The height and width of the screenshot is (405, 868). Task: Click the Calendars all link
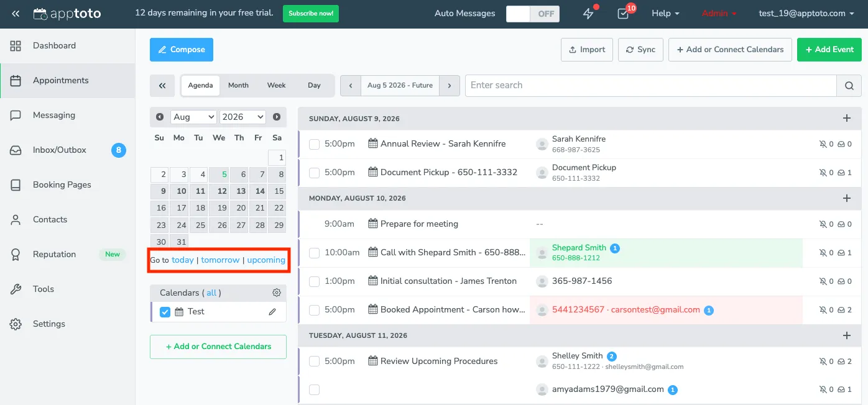pyautogui.click(x=211, y=293)
